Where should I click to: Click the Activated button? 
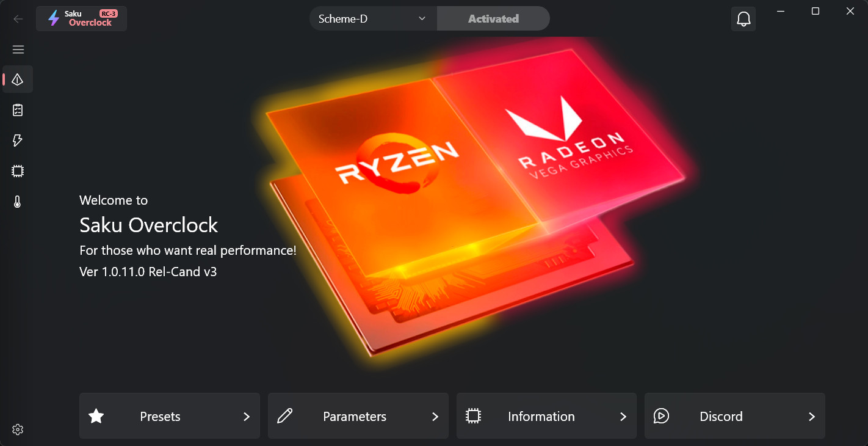click(493, 18)
